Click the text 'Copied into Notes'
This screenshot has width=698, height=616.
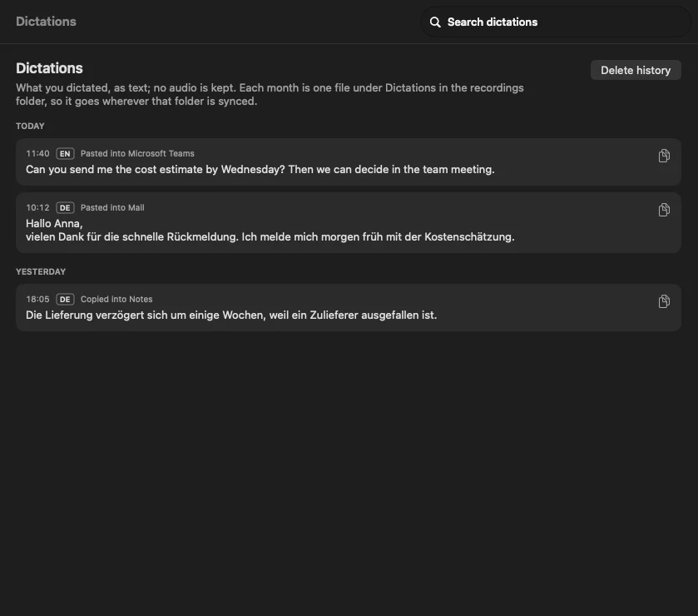pos(116,300)
